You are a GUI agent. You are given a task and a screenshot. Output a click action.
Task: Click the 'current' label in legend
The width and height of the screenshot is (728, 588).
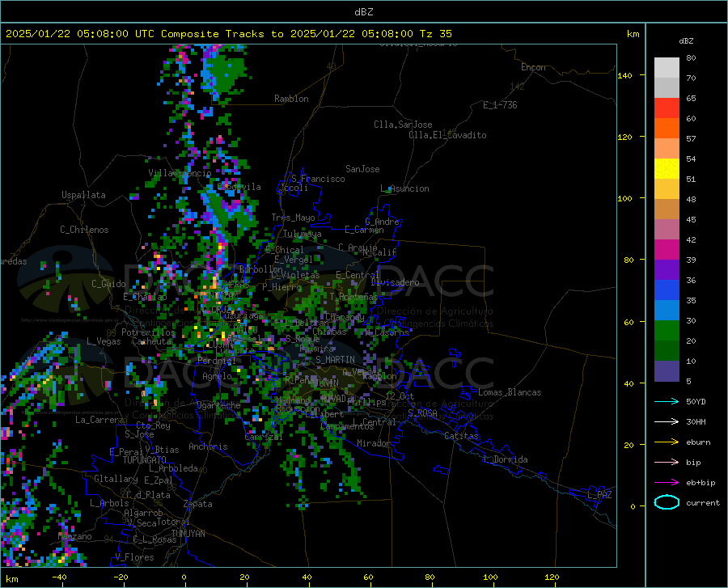click(703, 502)
